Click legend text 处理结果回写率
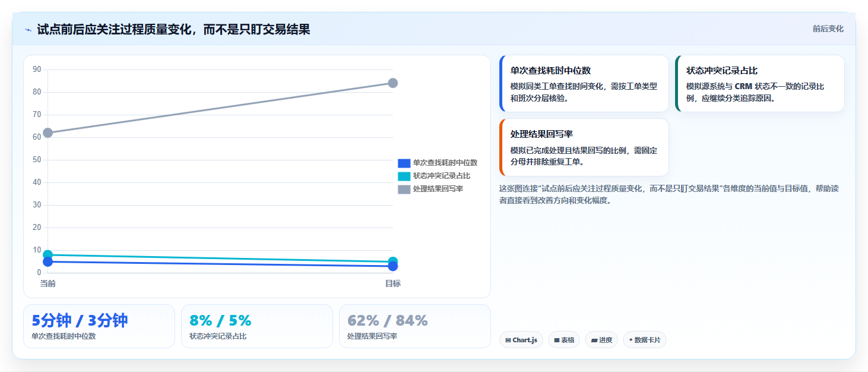Screen dimensions: 868x372 point(438,189)
